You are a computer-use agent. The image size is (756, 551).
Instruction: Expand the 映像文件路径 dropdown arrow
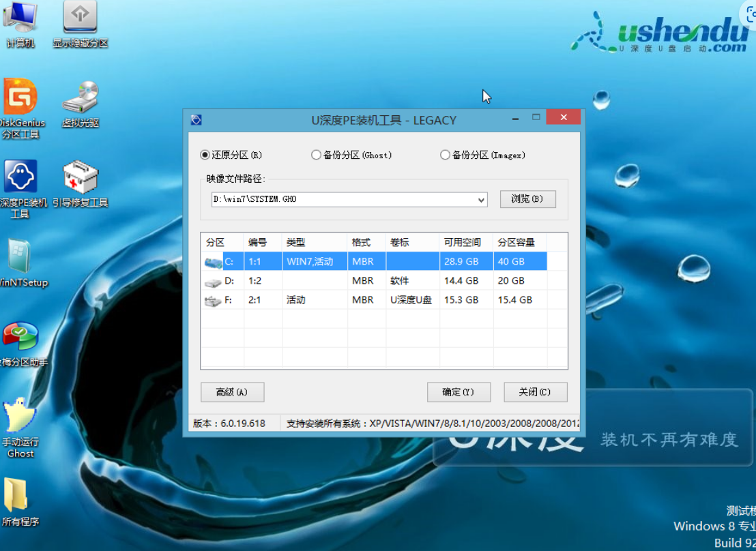[x=481, y=200]
